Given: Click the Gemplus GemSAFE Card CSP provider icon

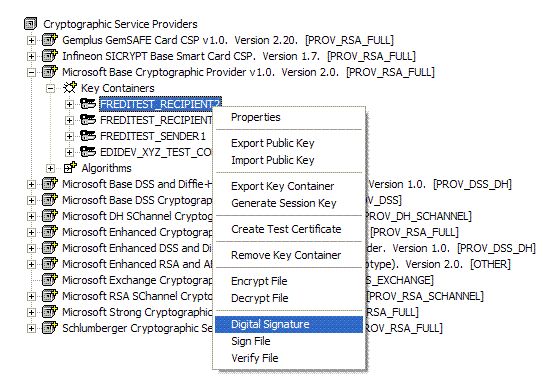Looking at the screenshot, I should (x=50, y=40).
